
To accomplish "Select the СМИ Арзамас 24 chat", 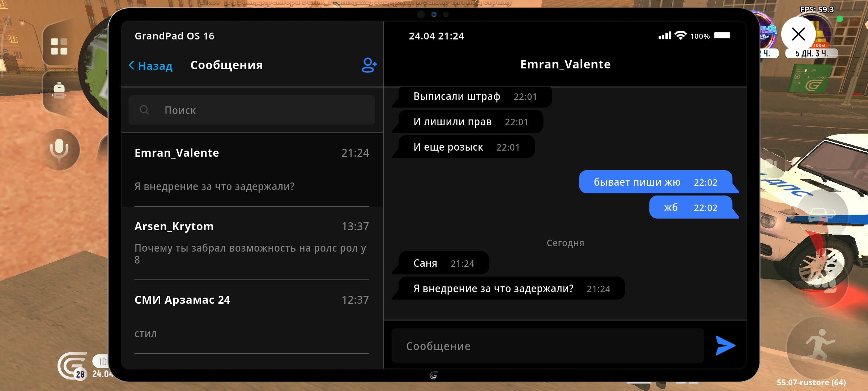I will tap(252, 316).
